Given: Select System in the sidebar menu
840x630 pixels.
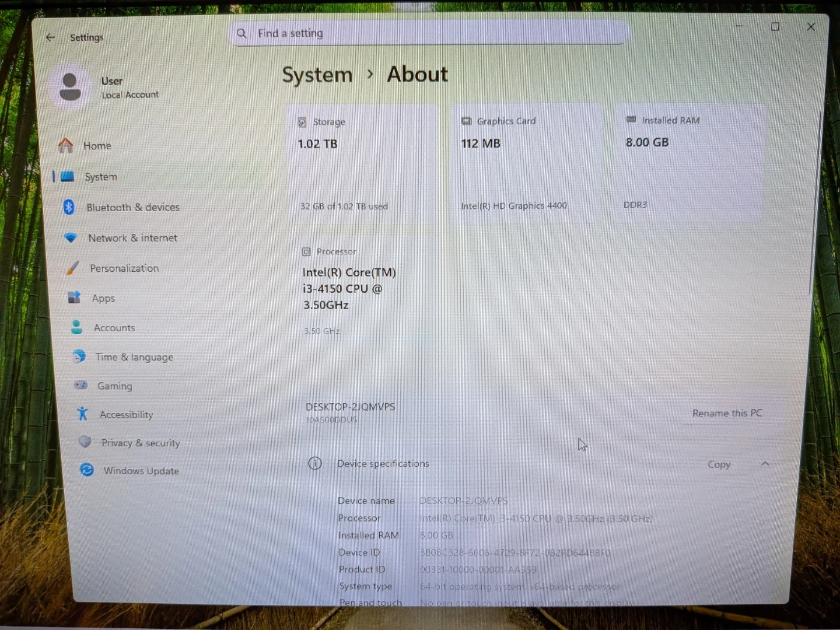Looking at the screenshot, I should click(x=100, y=177).
